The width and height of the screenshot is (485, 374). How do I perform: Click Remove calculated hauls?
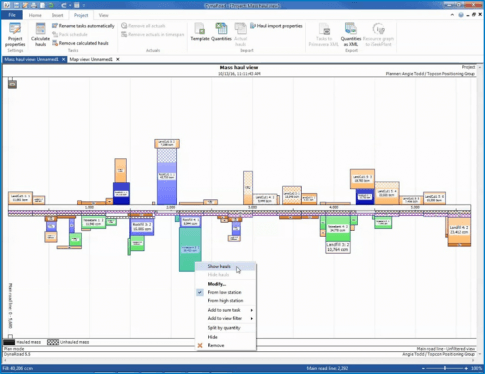[80, 43]
